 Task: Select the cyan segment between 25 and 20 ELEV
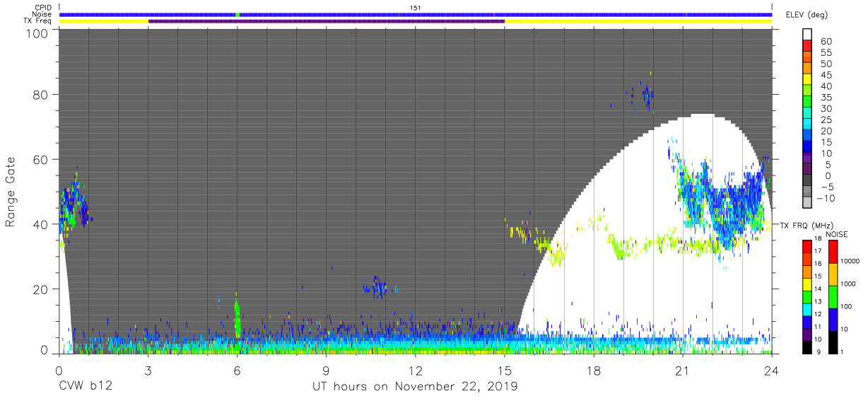coord(807,125)
